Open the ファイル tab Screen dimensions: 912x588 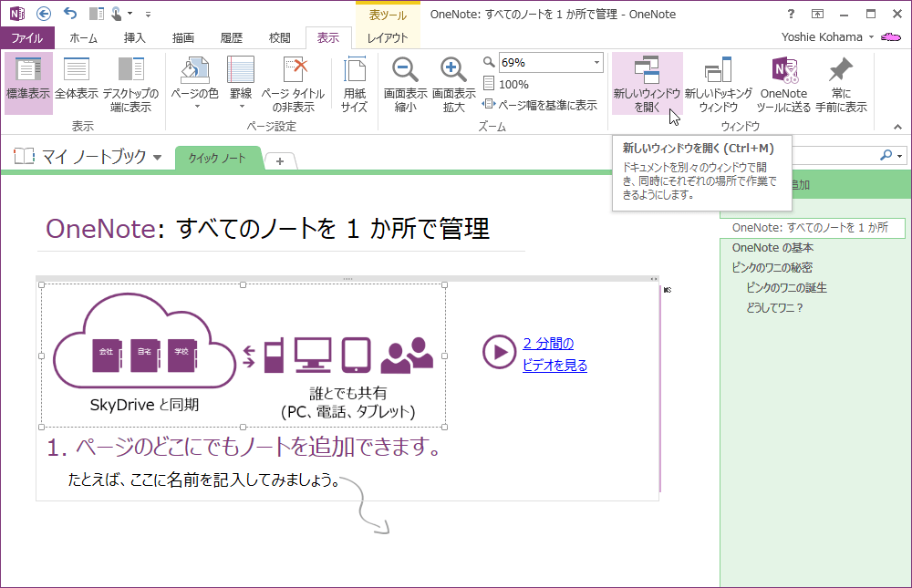(27, 37)
